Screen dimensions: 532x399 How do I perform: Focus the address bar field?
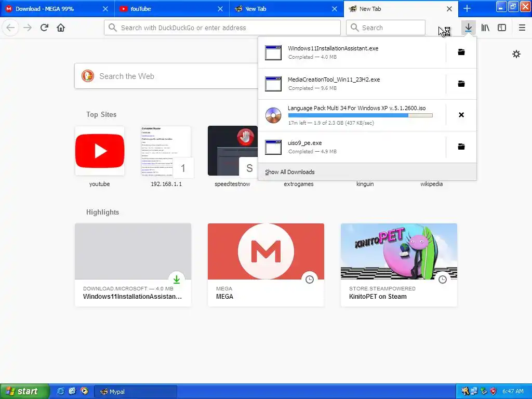(x=222, y=28)
